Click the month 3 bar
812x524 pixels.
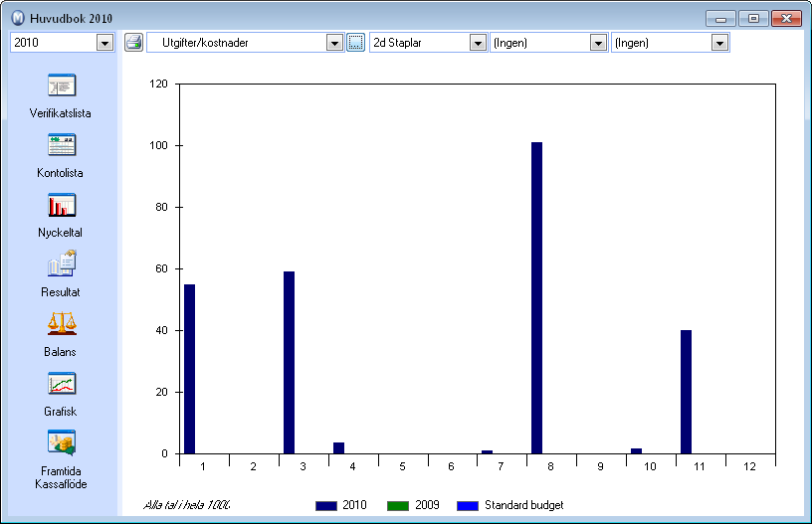click(x=289, y=363)
